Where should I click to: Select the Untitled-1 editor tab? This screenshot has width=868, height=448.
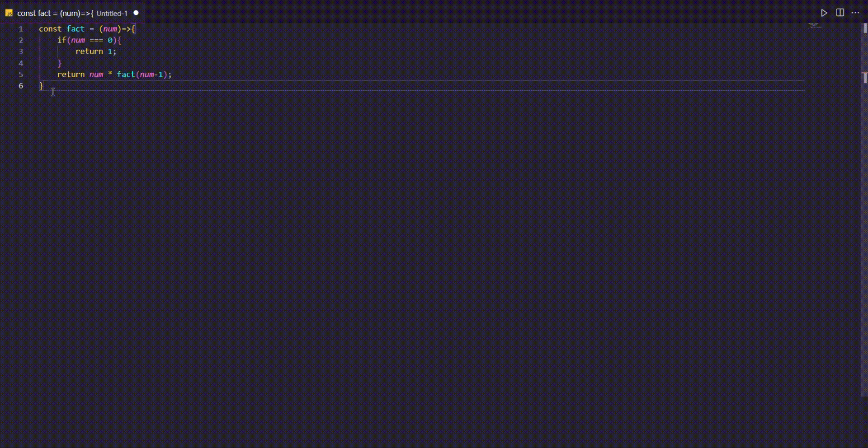pyautogui.click(x=72, y=13)
